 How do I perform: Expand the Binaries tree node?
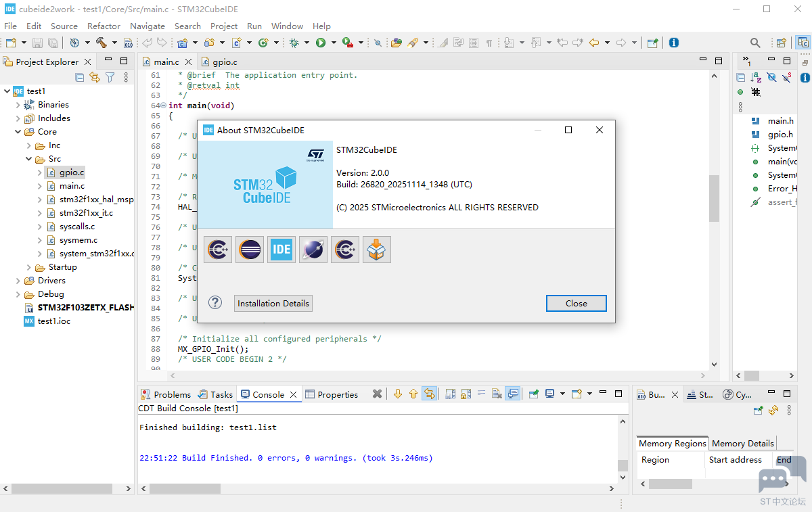[x=18, y=105]
